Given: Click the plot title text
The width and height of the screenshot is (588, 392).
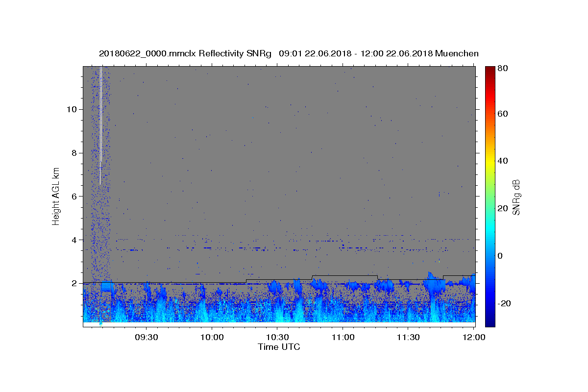Looking at the screenshot, I should click(289, 53).
